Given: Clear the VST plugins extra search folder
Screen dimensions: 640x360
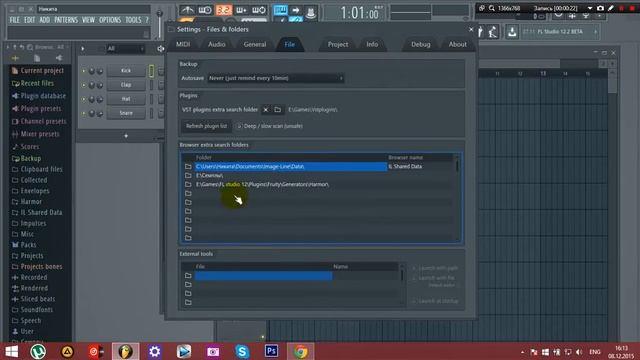Looking at the screenshot, I should (266, 110).
